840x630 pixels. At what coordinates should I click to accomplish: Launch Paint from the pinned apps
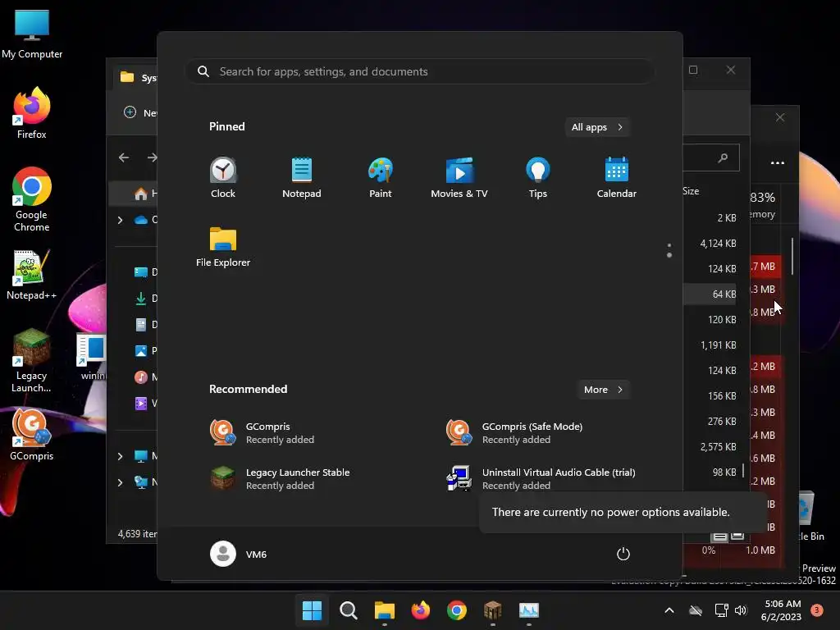click(381, 178)
